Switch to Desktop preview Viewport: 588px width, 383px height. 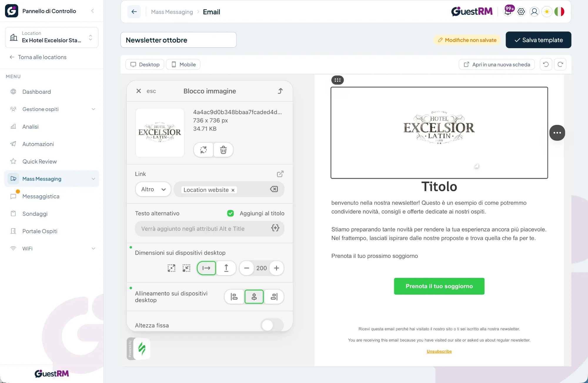click(145, 64)
